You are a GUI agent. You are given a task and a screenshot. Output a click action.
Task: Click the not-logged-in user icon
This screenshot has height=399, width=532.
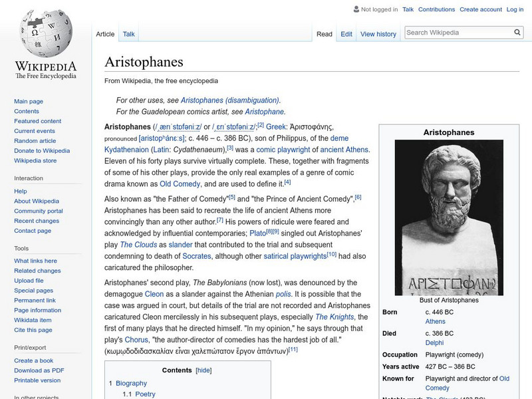(356, 9)
